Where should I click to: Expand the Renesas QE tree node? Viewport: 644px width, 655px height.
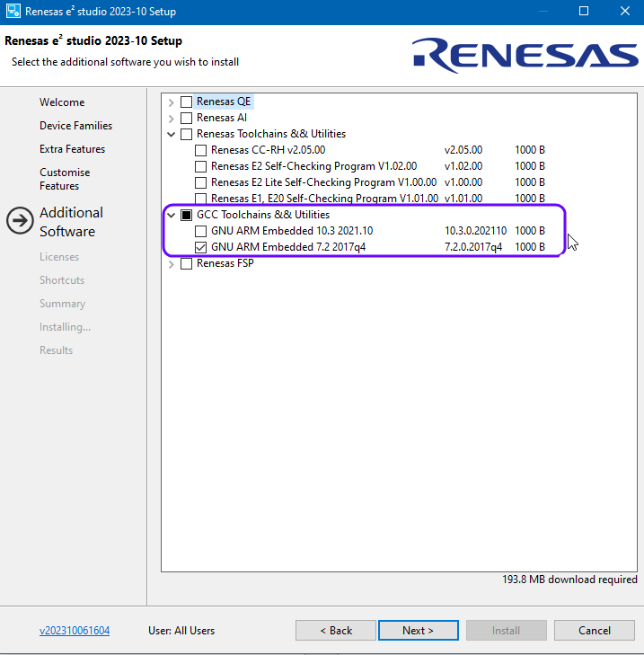click(x=172, y=102)
